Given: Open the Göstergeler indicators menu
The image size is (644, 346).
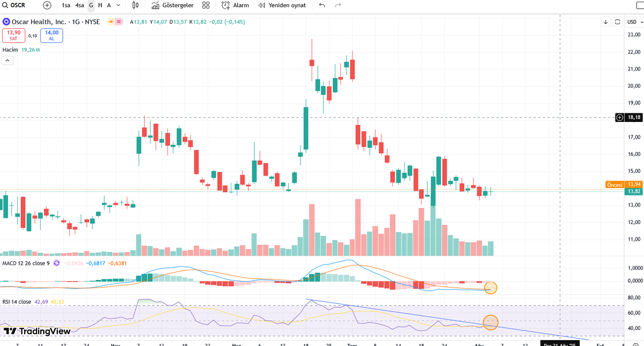Looking at the screenshot, I should pos(172,5).
